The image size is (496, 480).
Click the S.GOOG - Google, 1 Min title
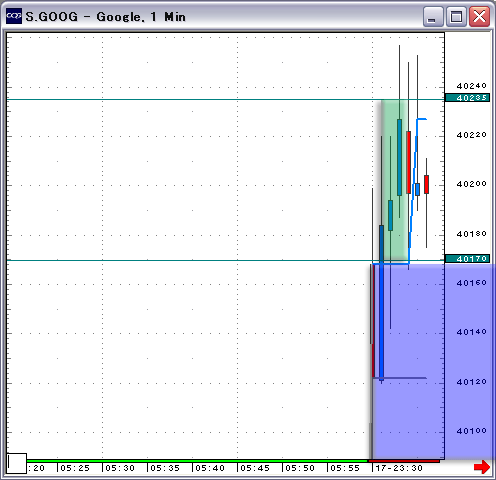[x=105, y=17]
